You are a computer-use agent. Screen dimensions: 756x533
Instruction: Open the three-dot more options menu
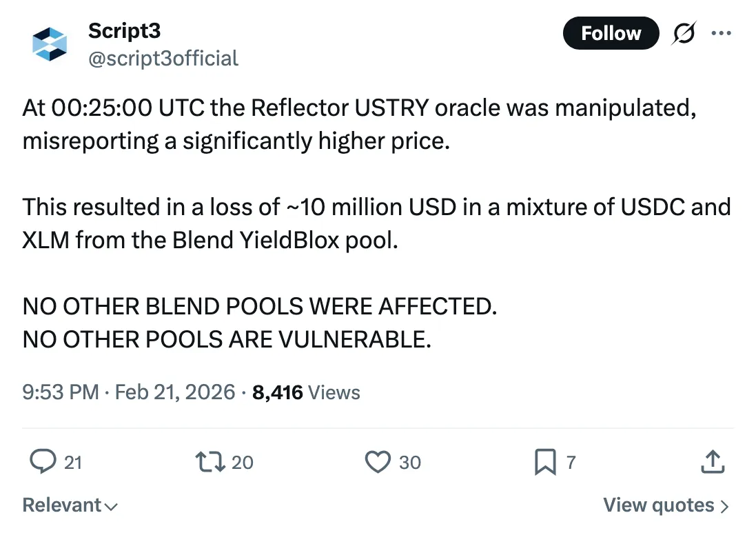pos(720,33)
